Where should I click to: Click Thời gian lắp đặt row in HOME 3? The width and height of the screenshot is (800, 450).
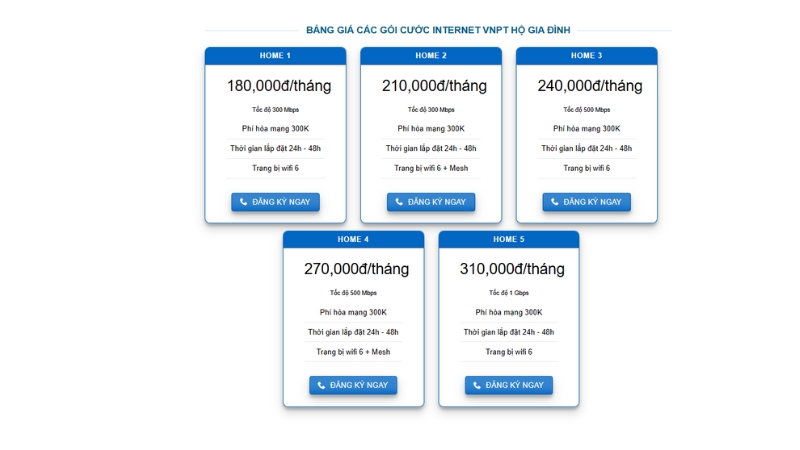[x=587, y=148]
